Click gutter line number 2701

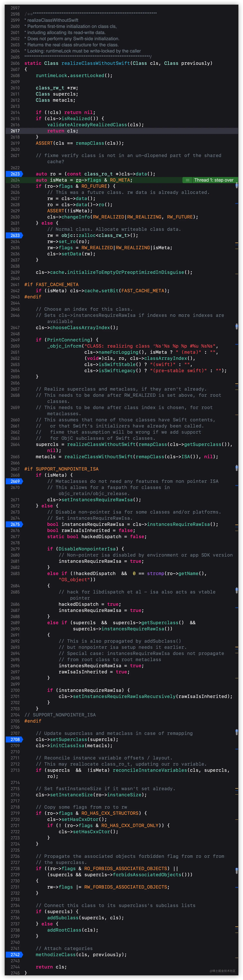[15, 697]
